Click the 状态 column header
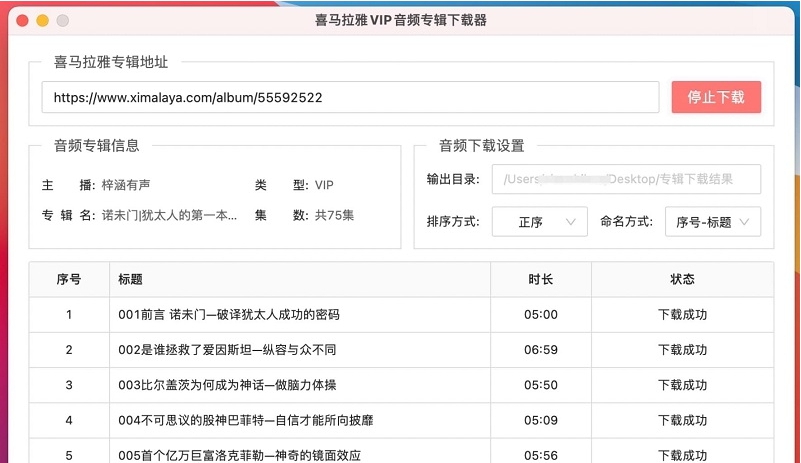 (x=682, y=280)
